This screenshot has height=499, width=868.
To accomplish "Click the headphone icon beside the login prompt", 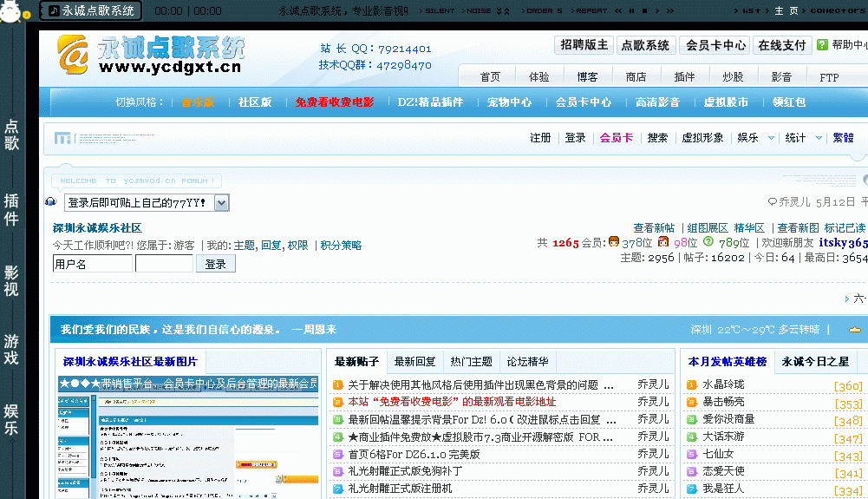I will tap(50, 202).
